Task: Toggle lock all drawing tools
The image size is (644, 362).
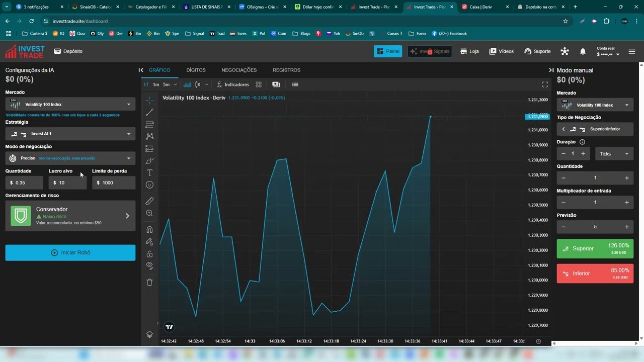Action: [x=149, y=254]
